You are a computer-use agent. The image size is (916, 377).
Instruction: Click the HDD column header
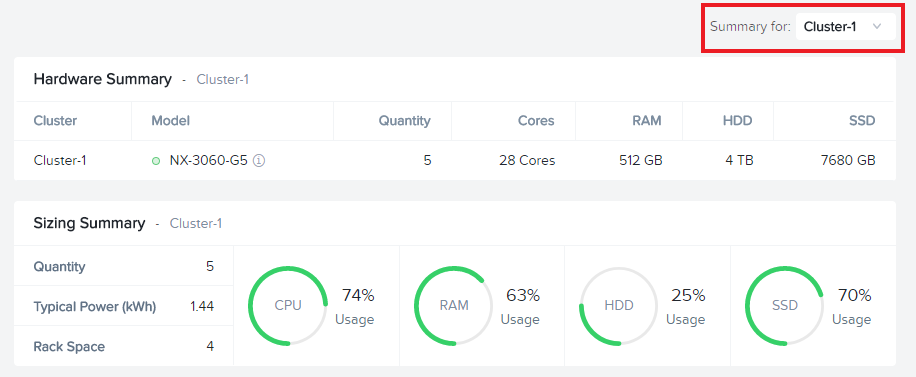point(738,121)
